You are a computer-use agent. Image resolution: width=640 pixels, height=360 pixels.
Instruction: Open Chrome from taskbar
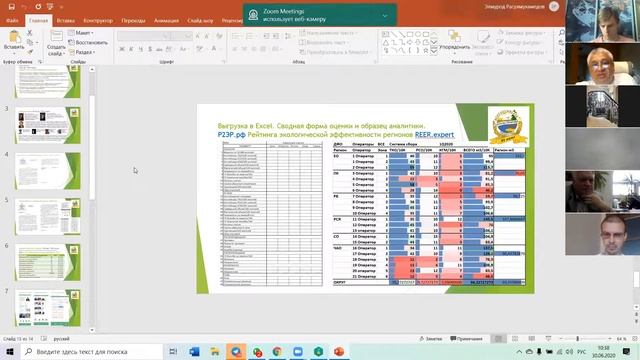click(277, 351)
